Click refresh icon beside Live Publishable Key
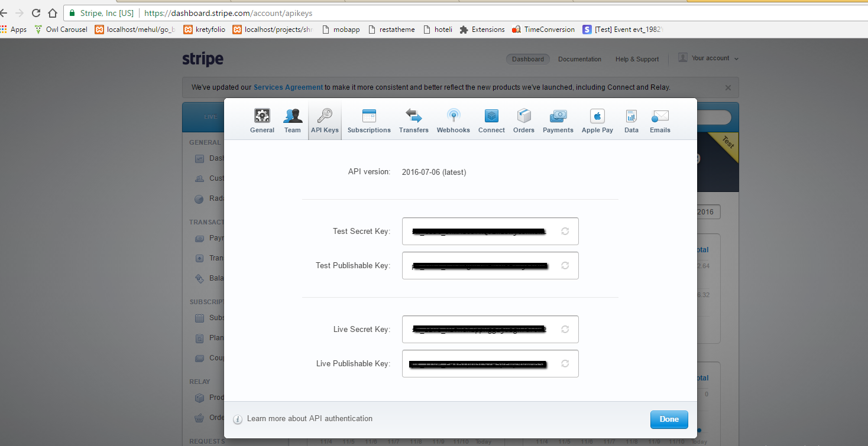Image resolution: width=868 pixels, height=446 pixels. [565, 363]
